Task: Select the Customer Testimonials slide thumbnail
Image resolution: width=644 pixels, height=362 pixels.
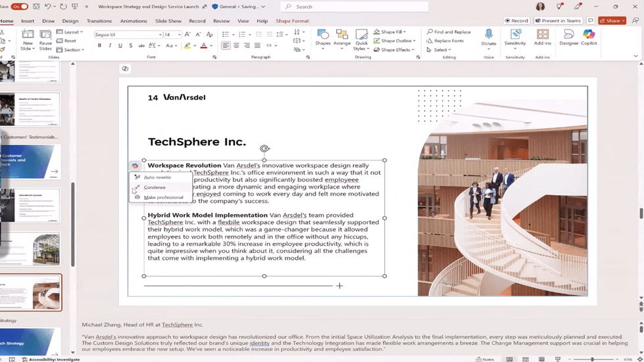Action: coord(30,162)
